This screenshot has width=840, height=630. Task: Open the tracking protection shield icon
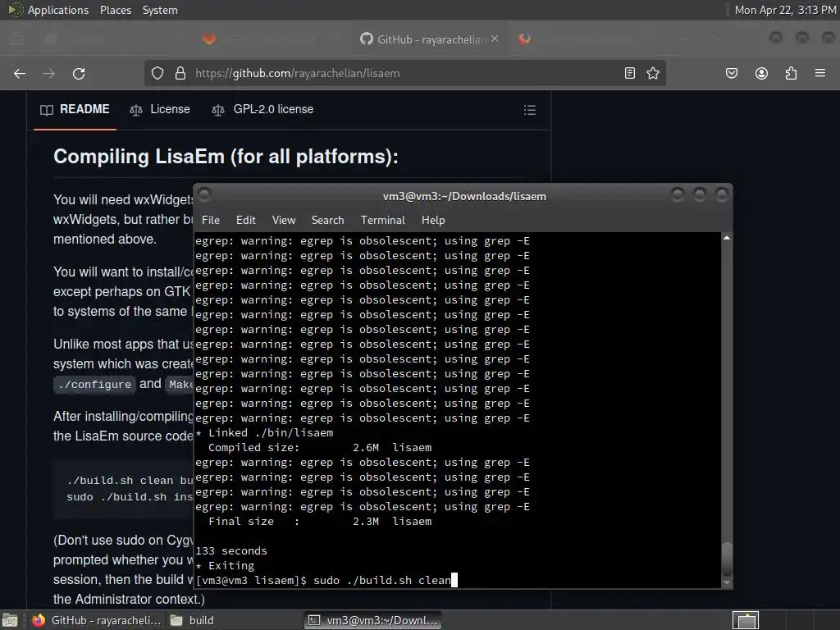[157, 73]
